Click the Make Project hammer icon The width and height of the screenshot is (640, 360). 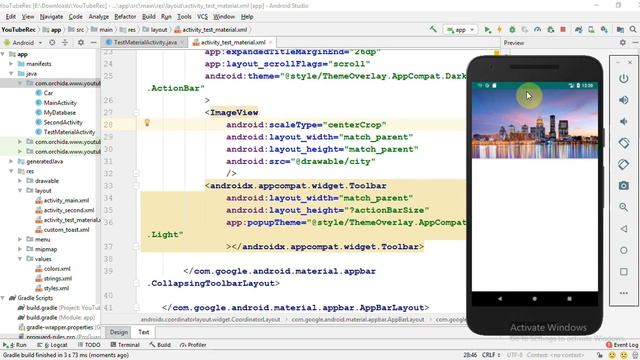[x=433, y=29]
